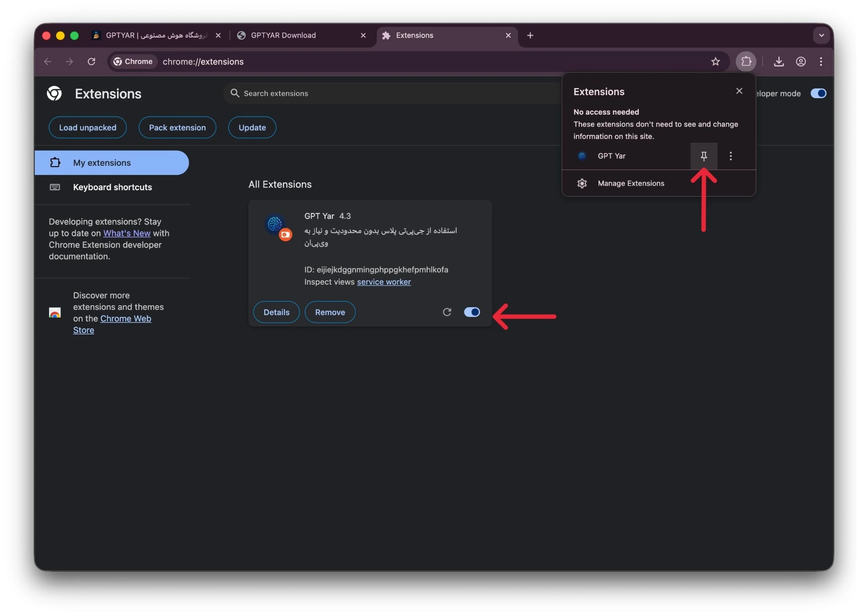Click the GPT Yar icon in popup
868x616 pixels.
tap(582, 156)
